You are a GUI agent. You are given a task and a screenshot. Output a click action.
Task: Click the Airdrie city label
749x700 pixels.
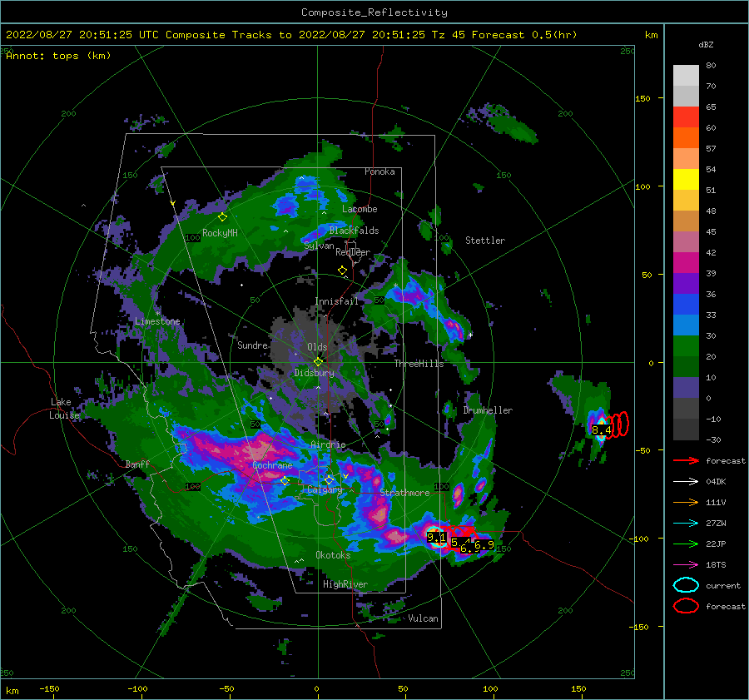pos(328,444)
